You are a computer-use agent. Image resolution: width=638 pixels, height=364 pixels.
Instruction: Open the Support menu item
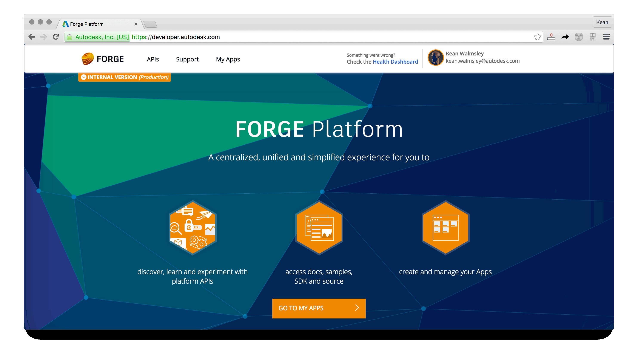click(187, 60)
